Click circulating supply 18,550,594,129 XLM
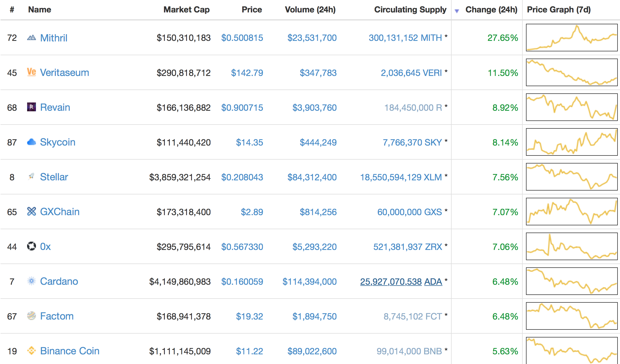Viewport: 620px width, 364px height. coord(401,177)
